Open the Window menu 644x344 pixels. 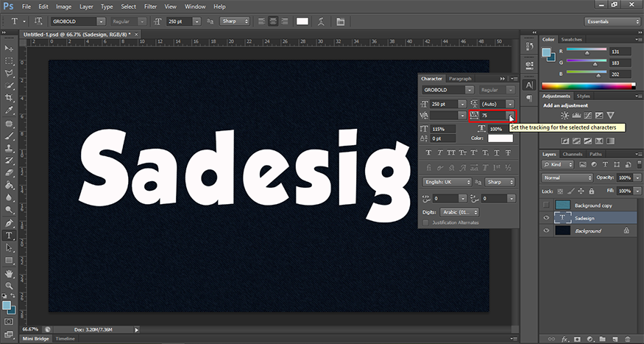pos(195,7)
